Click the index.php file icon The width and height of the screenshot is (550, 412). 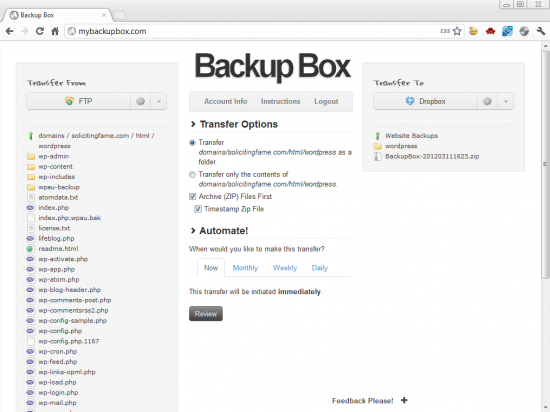[x=31, y=208]
